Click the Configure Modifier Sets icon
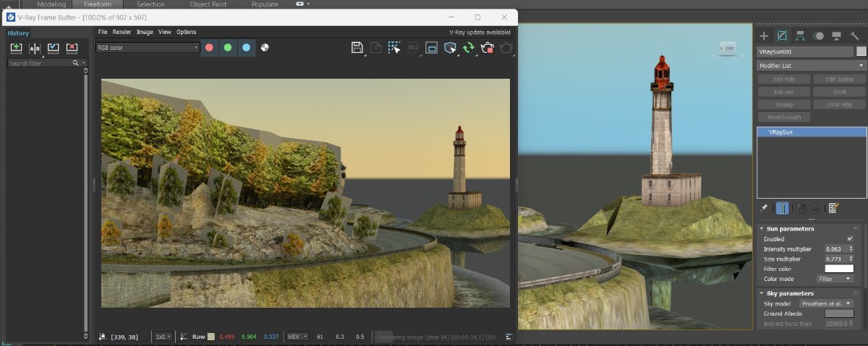 pos(833,208)
